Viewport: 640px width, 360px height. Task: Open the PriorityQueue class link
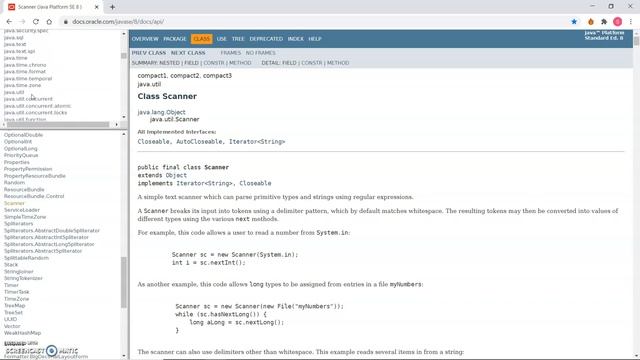(x=21, y=155)
